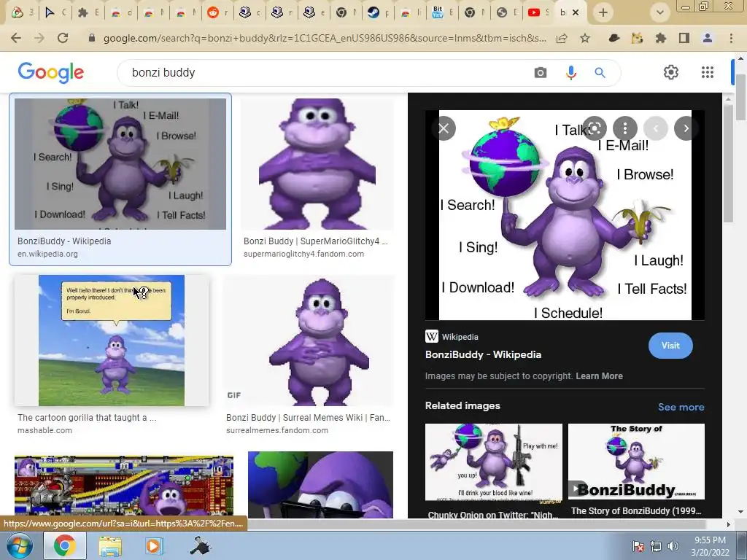Switch to the Reddit tab

[x=217, y=12]
